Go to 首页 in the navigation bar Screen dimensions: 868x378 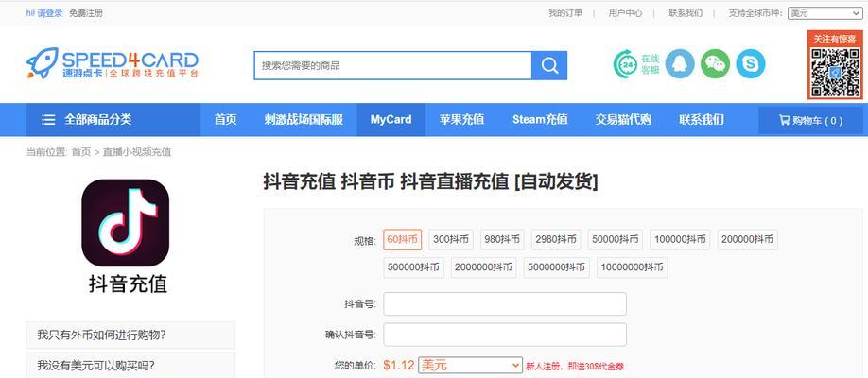pyautogui.click(x=225, y=120)
